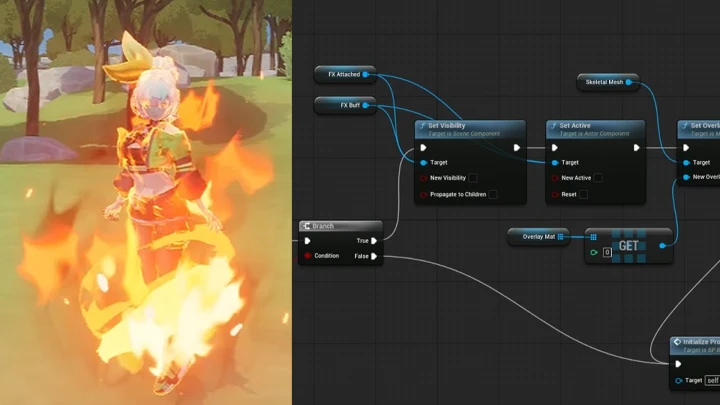720x405 pixels.
Task: Click the FX Buff variable output pin
Action: coord(366,106)
